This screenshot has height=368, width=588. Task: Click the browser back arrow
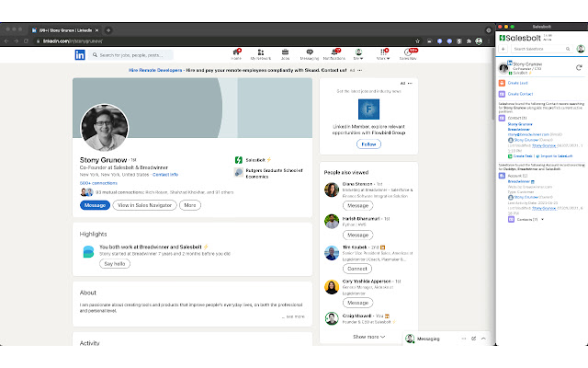(6, 40)
